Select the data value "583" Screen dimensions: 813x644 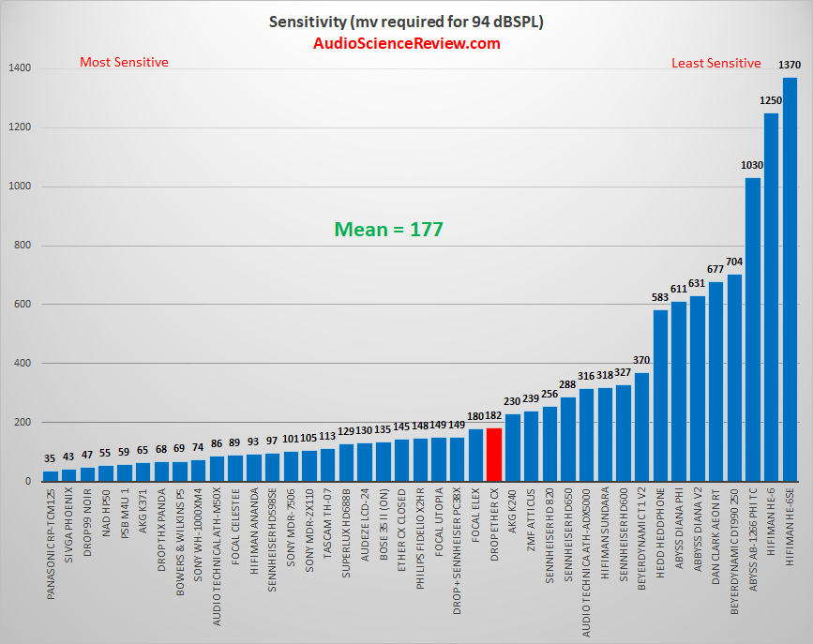[x=660, y=297]
